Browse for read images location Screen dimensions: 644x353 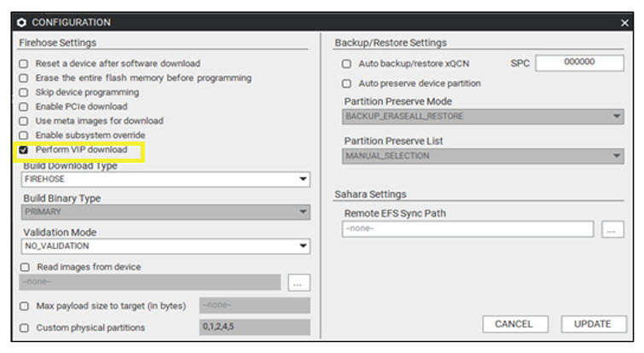pyautogui.click(x=299, y=282)
